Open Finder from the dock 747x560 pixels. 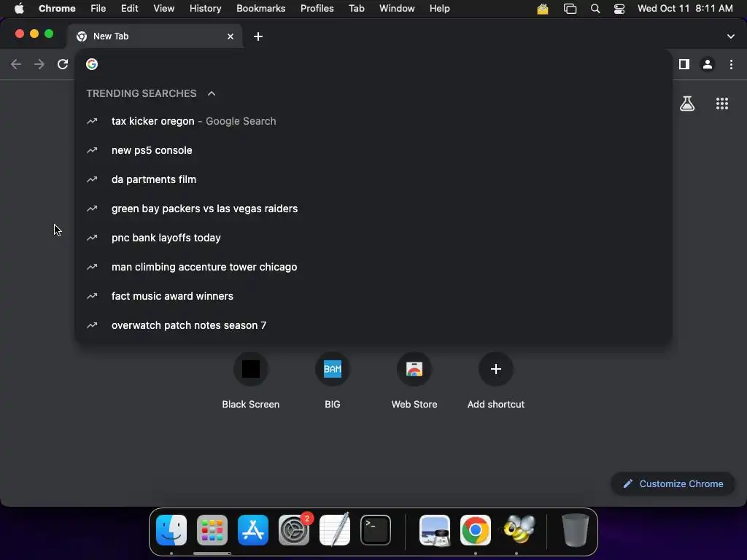[x=171, y=530]
